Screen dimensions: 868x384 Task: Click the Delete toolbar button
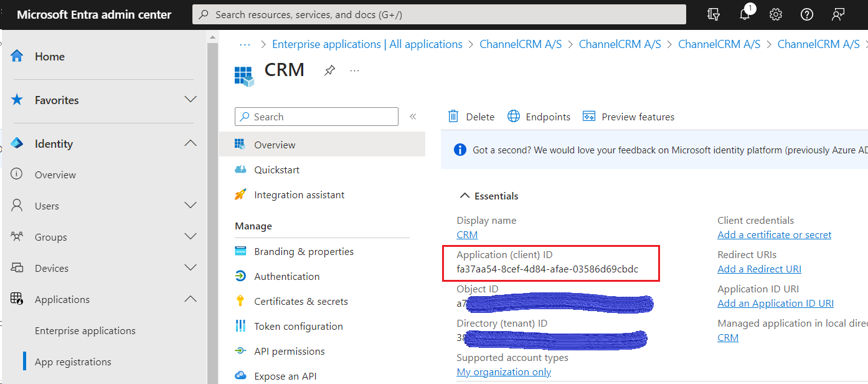point(471,117)
